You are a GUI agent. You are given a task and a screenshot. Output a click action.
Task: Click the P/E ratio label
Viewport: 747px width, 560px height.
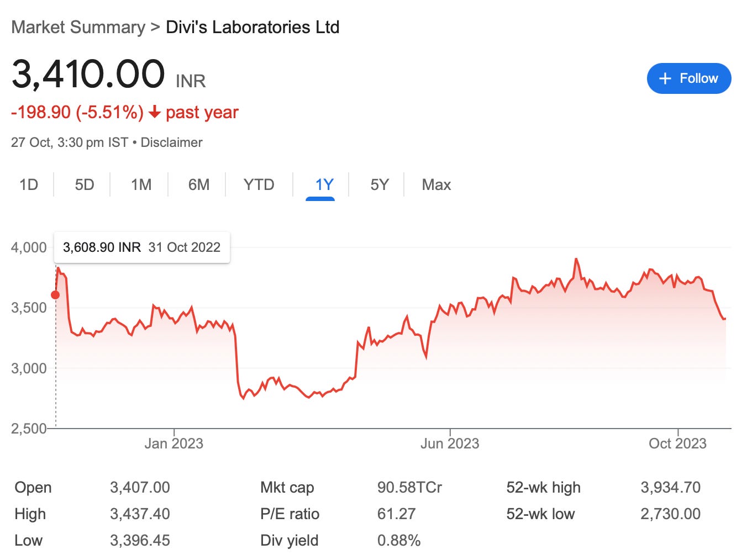[290, 514]
